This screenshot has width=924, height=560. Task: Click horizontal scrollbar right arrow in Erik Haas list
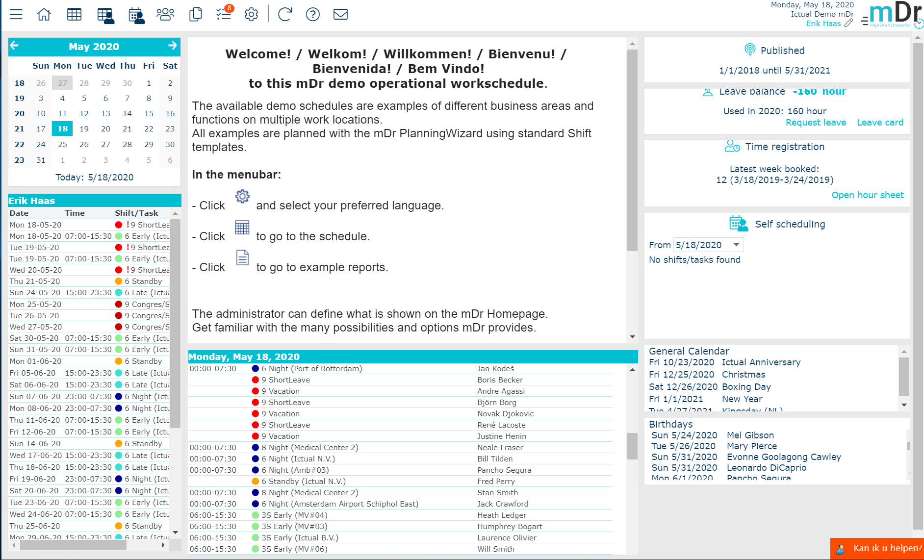point(163,545)
